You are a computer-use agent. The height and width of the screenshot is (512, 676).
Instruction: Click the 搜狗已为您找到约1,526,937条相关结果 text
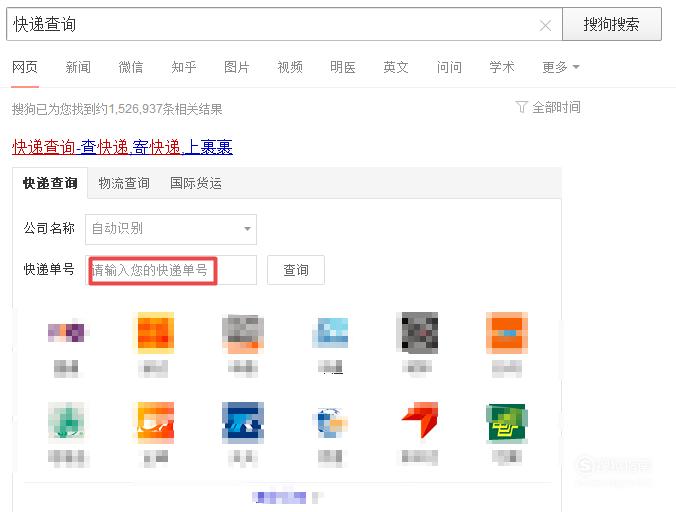click(x=117, y=109)
